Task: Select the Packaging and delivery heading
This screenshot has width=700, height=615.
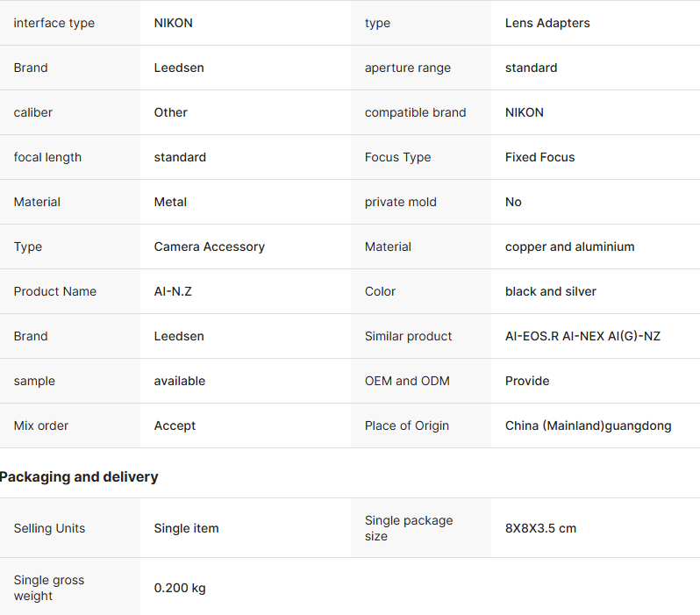Action: [x=79, y=477]
